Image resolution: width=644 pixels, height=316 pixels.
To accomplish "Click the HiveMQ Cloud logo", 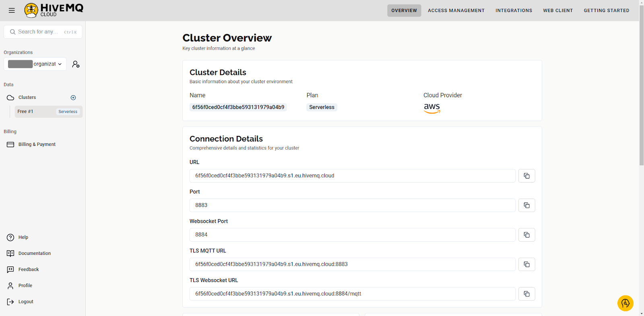I will tap(54, 10).
